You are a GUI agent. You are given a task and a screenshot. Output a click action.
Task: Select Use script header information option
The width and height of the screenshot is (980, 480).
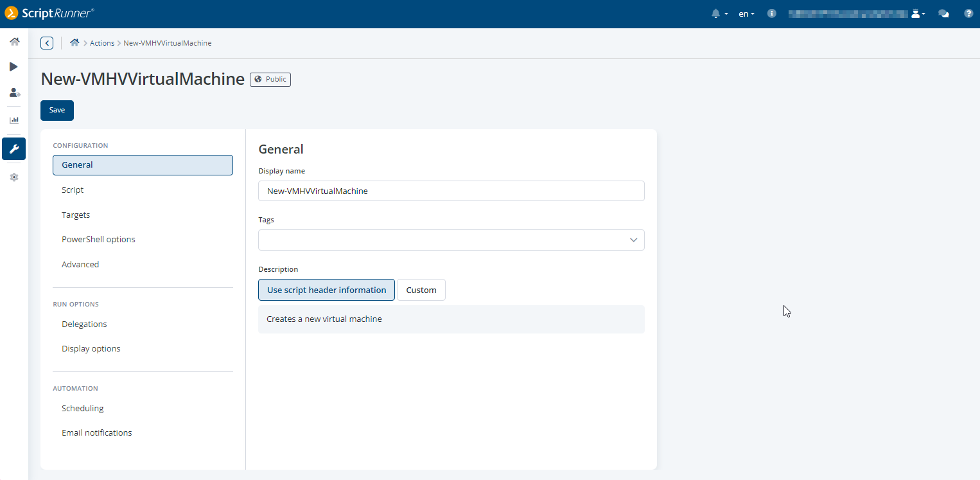point(326,290)
